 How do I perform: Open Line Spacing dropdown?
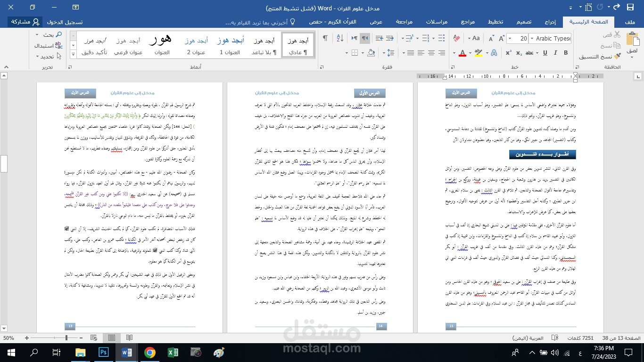click(x=389, y=53)
